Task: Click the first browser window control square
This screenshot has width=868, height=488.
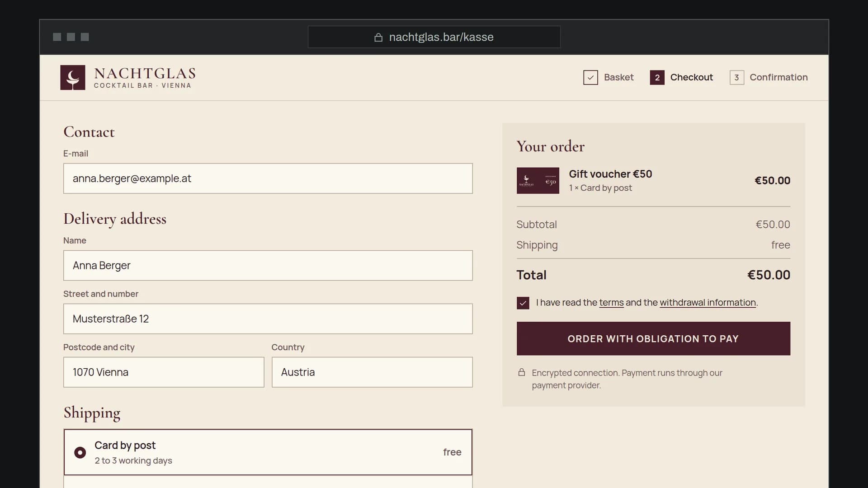Action: pos(57,37)
